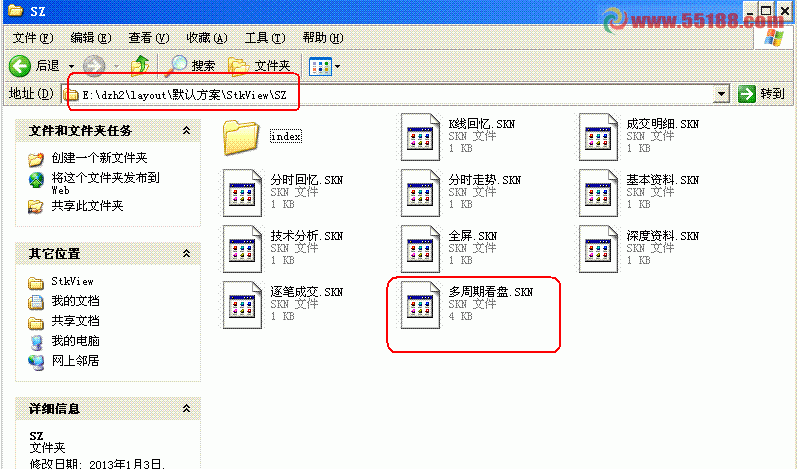Click the 我的文档 documents icon
The image size is (797, 469).
tap(36, 302)
